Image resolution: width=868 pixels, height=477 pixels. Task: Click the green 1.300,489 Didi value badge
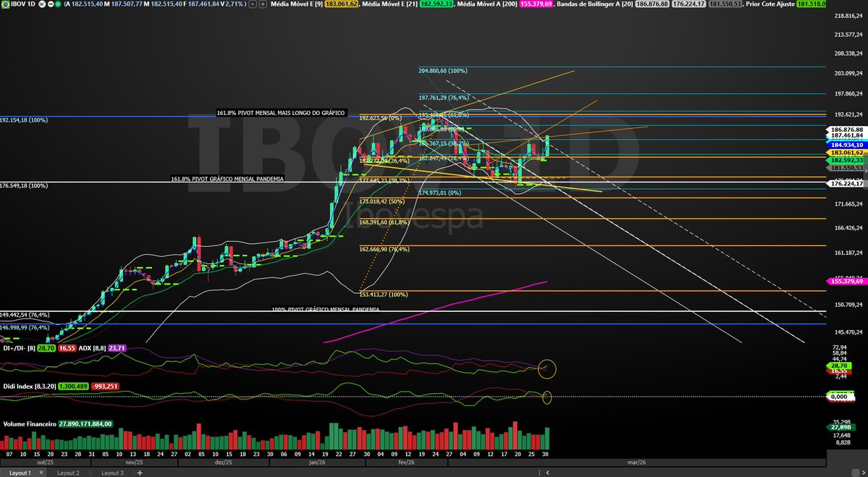[x=73, y=387]
